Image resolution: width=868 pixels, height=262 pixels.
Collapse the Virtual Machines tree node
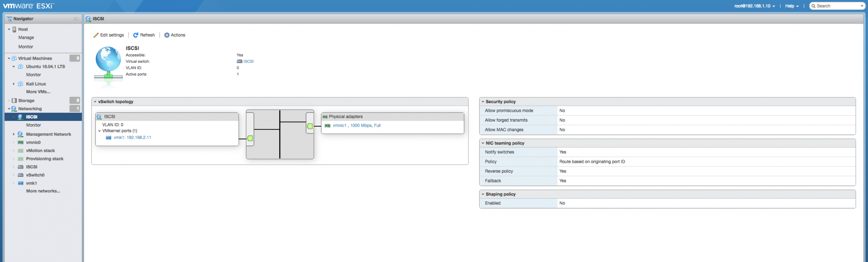(x=9, y=58)
